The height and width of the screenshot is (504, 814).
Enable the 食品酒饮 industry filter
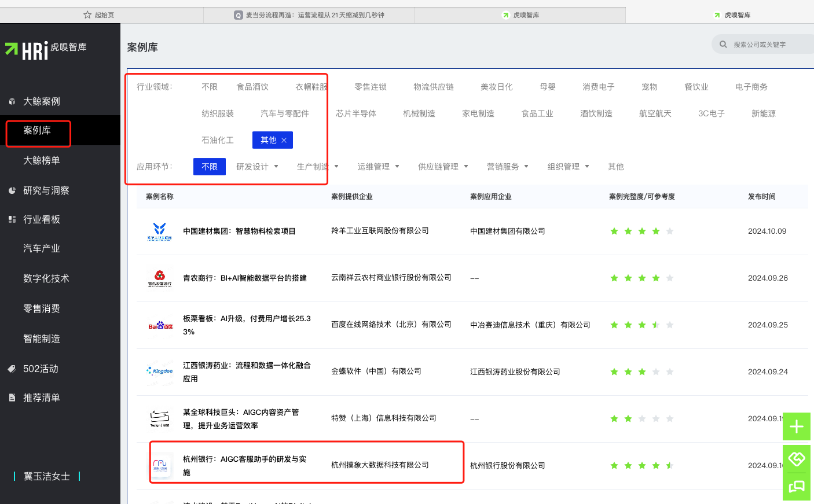(x=253, y=86)
